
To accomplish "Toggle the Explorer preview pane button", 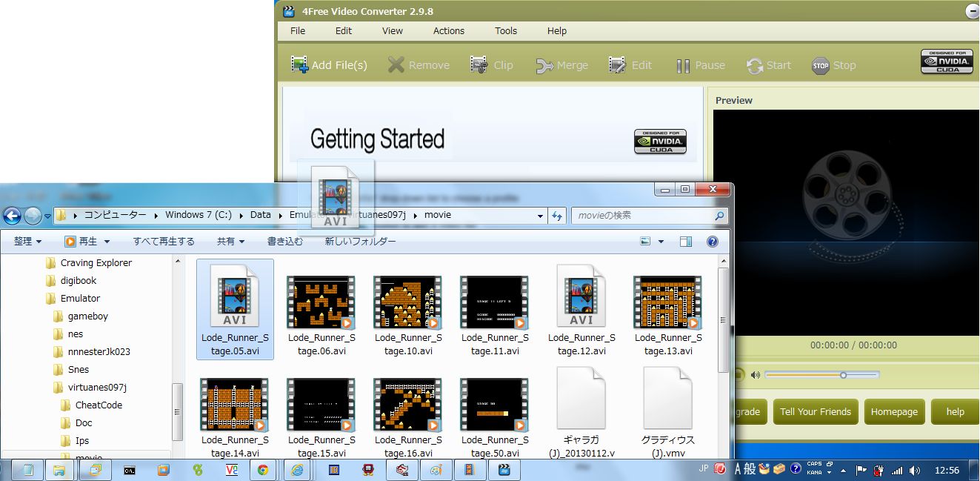I will click(686, 242).
